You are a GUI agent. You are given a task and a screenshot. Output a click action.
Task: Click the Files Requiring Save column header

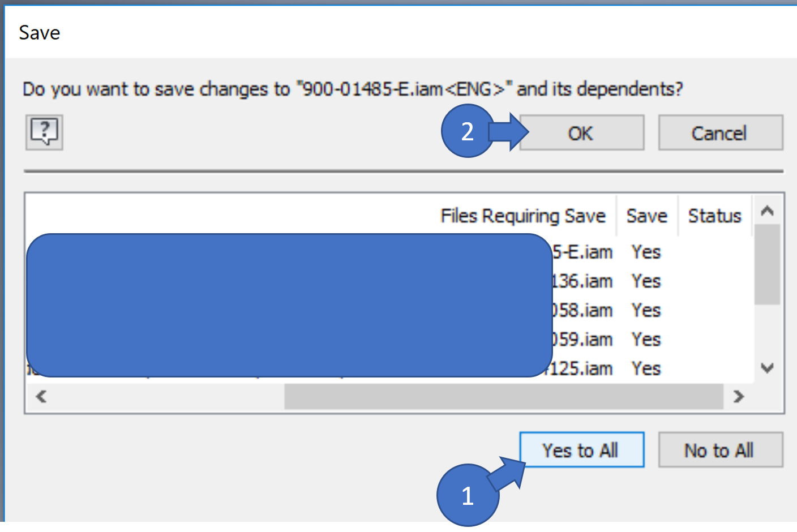pyautogui.click(x=522, y=216)
